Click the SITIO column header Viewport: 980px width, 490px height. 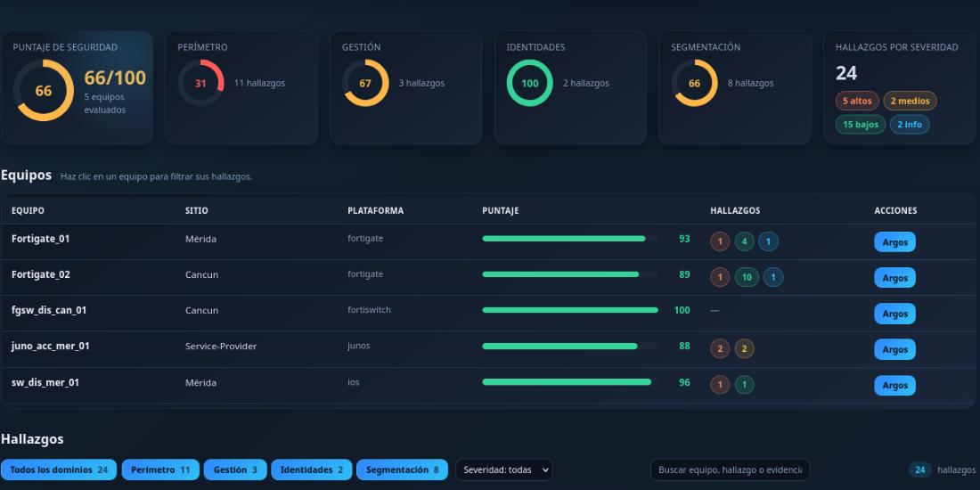point(197,210)
